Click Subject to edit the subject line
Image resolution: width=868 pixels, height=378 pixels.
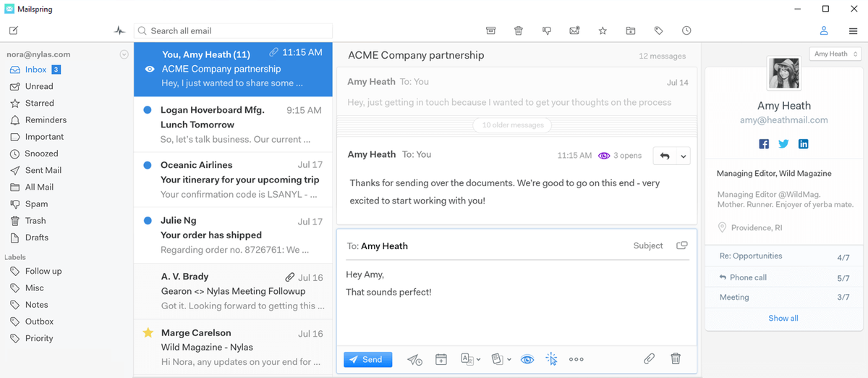click(x=648, y=245)
